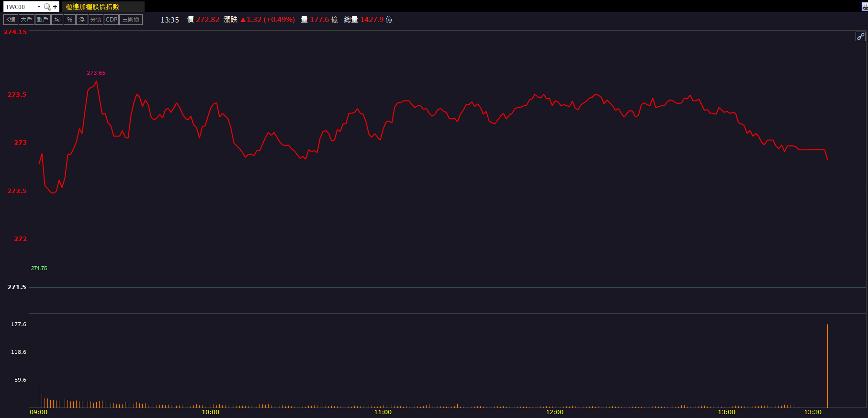Click the 基 button at top right
Image resolution: width=868 pixels, height=418 pixels.
(x=865, y=7)
